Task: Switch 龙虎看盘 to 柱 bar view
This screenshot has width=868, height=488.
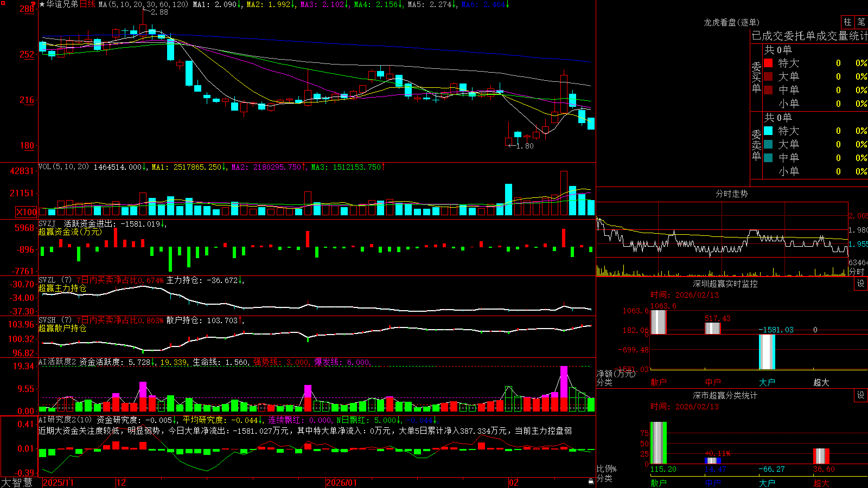Action: (x=847, y=22)
